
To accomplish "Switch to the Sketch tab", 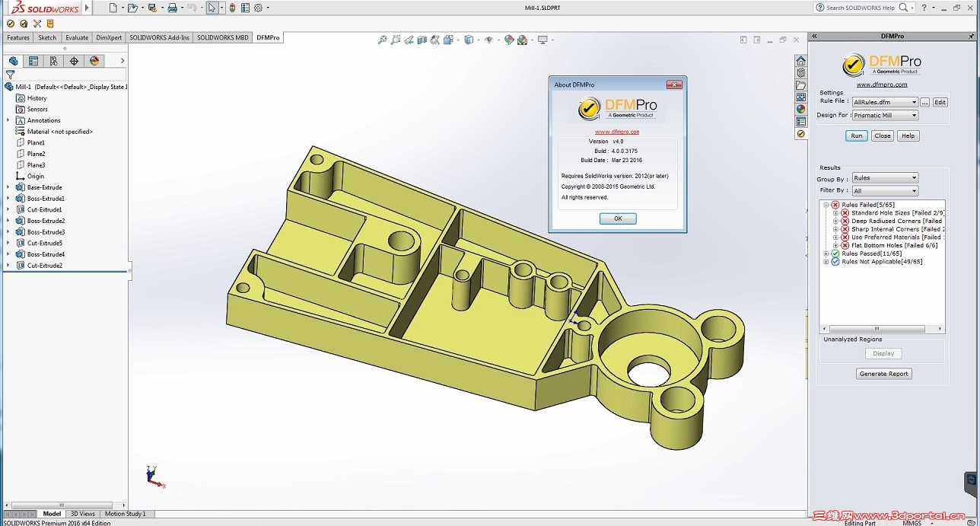I will [47, 37].
